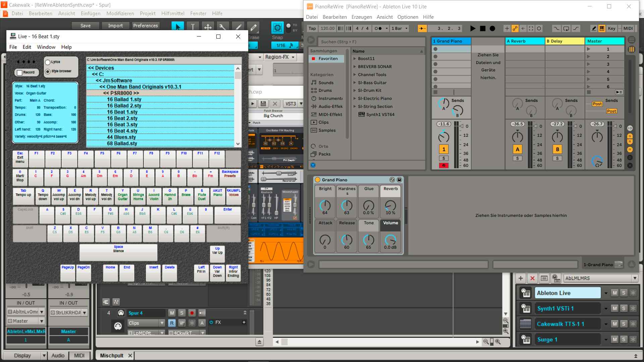Mute the Synth1 VSTi 1 synth

(614, 308)
